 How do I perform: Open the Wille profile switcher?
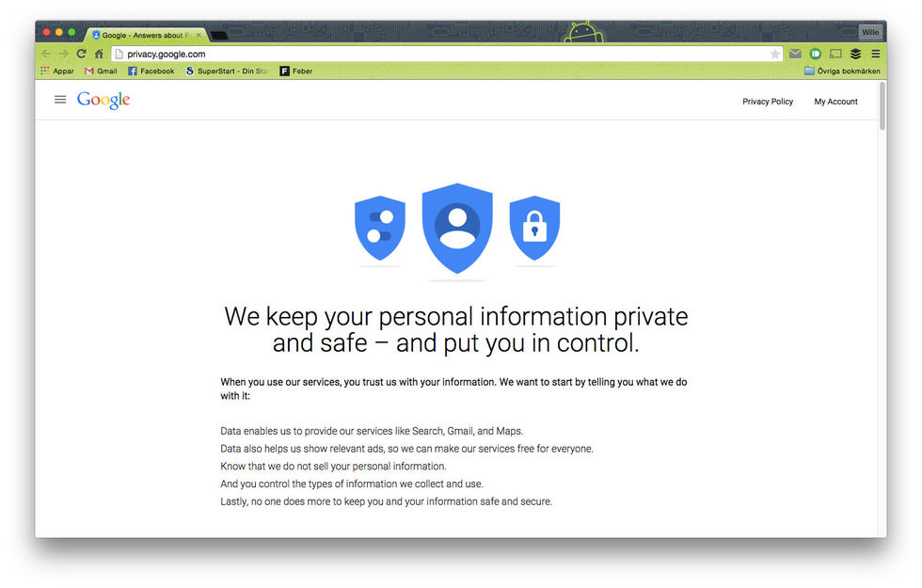870,32
